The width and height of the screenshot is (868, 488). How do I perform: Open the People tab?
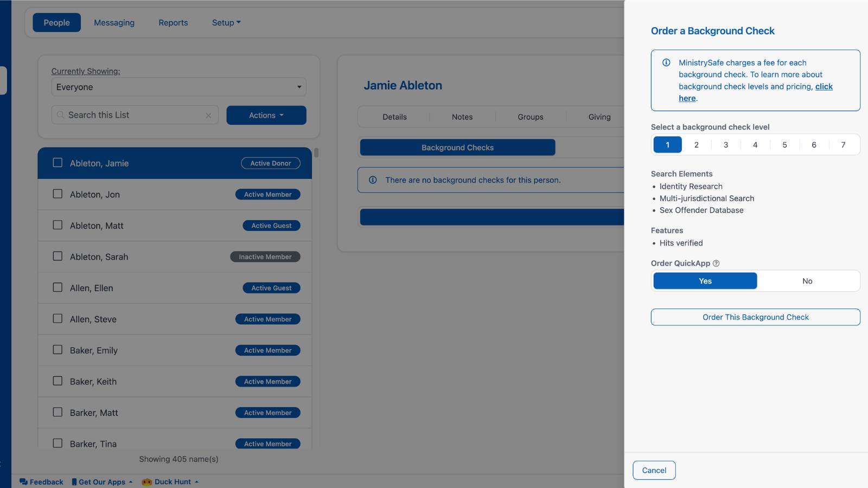coord(56,23)
